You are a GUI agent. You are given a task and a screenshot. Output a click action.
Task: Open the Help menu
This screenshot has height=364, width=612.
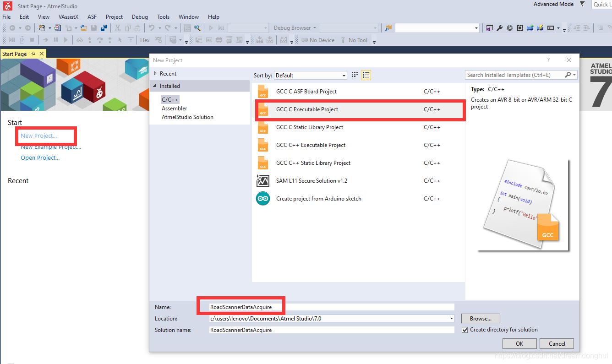click(x=213, y=17)
